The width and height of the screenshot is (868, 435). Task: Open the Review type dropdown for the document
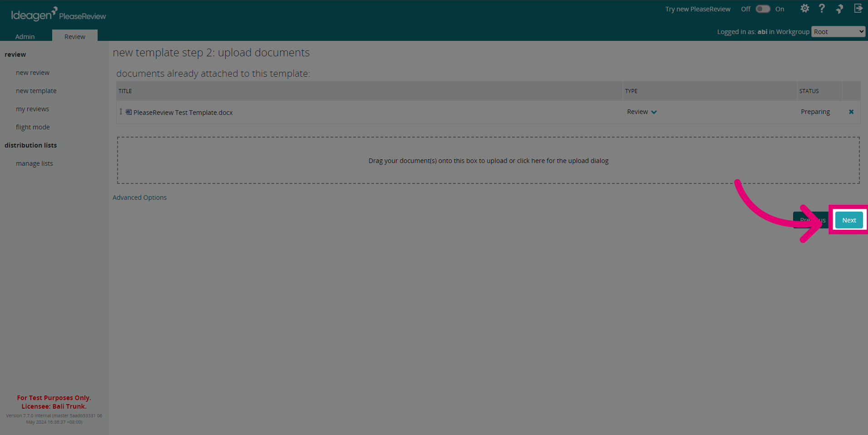pyautogui.click(x=641, y=112)
